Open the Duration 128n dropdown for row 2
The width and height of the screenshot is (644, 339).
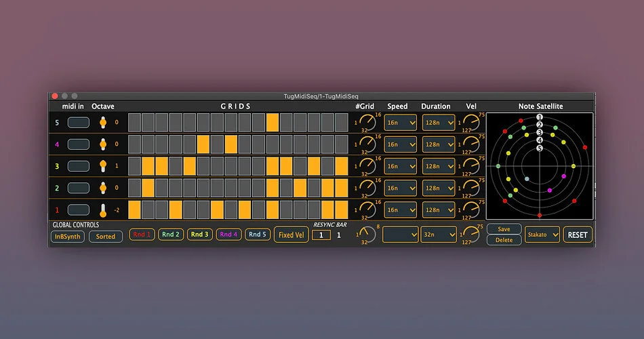(x=439, y=188)
